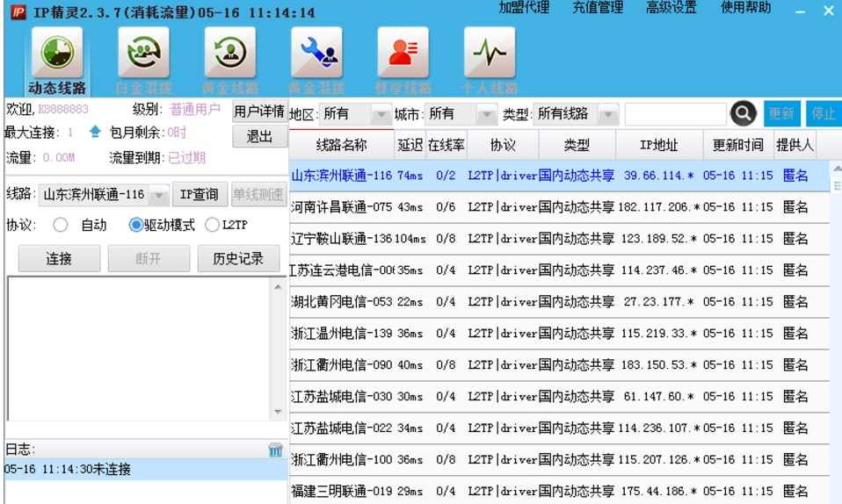Click the log entry 05-16 11:14:30未连接
The width and height of the screenshot is (842, 504).
coord(145,470)
